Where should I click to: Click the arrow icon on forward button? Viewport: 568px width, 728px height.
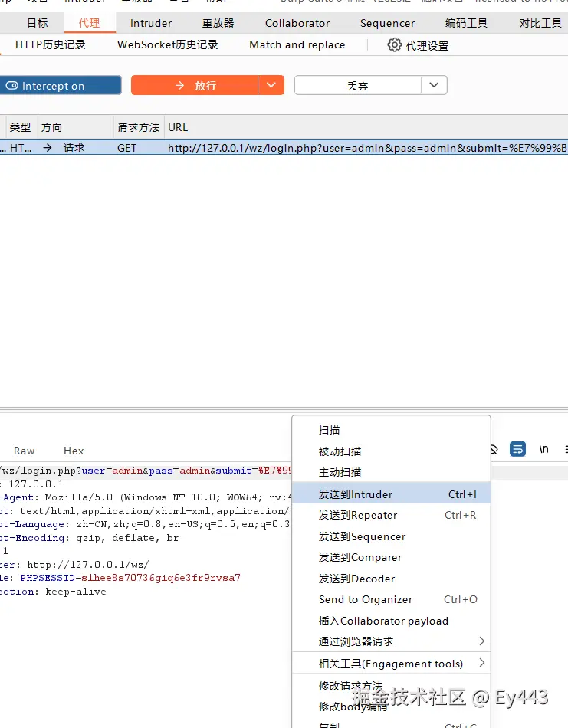click(179, 85)
